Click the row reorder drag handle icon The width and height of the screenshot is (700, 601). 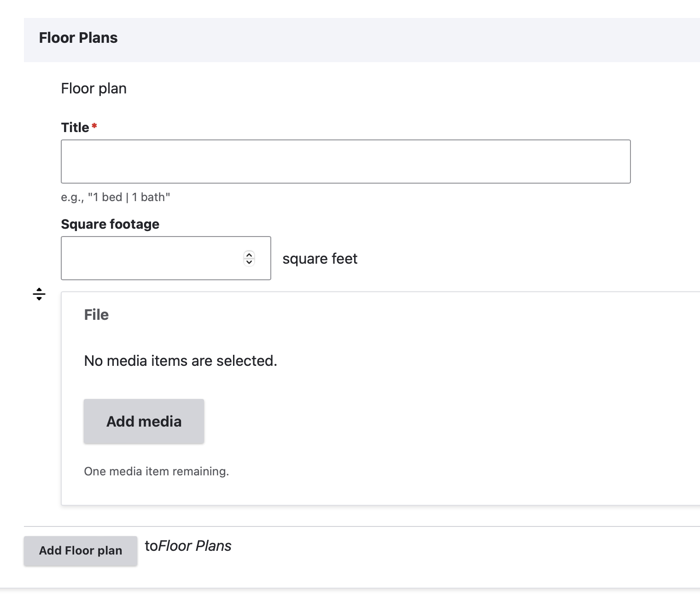(x=39, y=294)
